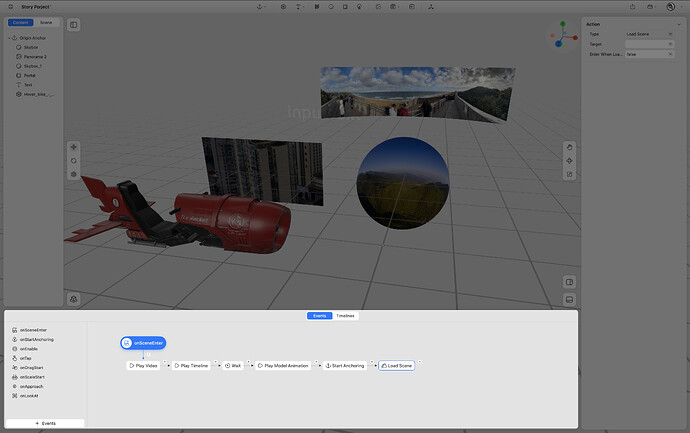Image resolution: width=690 pixels, height=433 pixels.
Task: Click the add Events button
Action: tap(45, 423)
